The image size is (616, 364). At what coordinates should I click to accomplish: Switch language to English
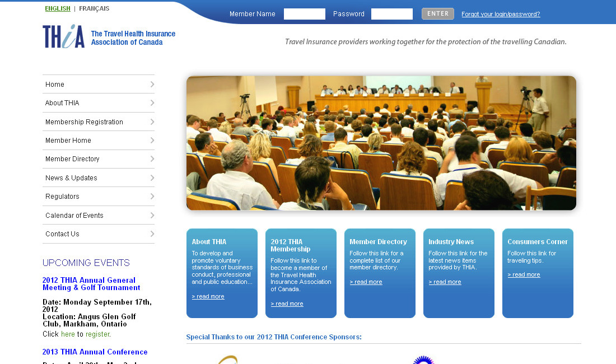pos(58,8)
